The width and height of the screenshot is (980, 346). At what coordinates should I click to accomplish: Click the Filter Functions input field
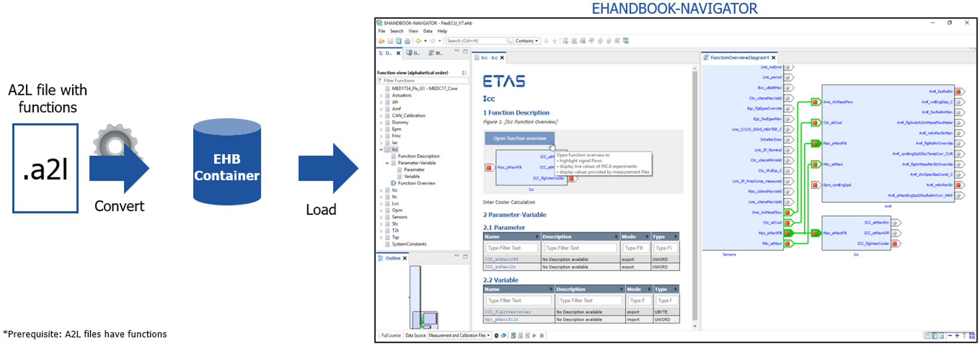(x=424, y=81)
